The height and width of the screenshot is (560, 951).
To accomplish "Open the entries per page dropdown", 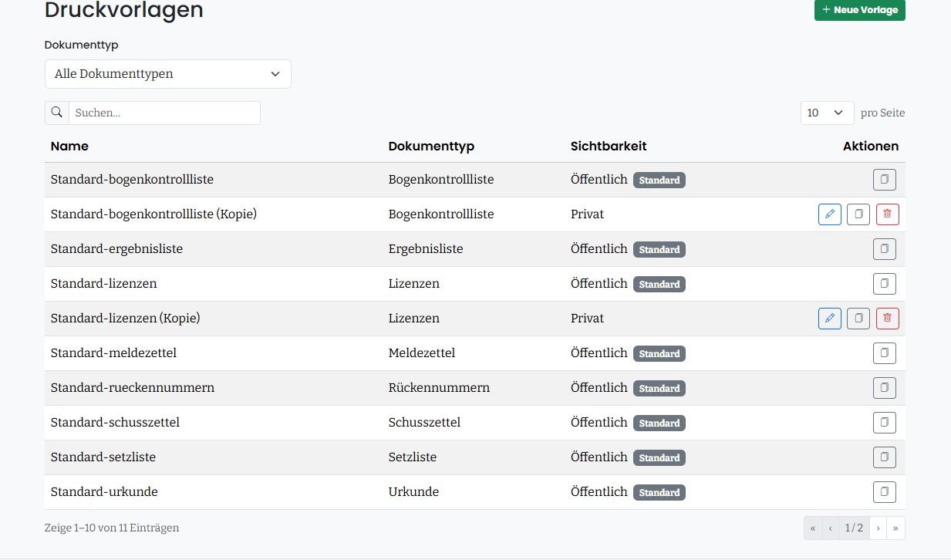I will (828, 113).
